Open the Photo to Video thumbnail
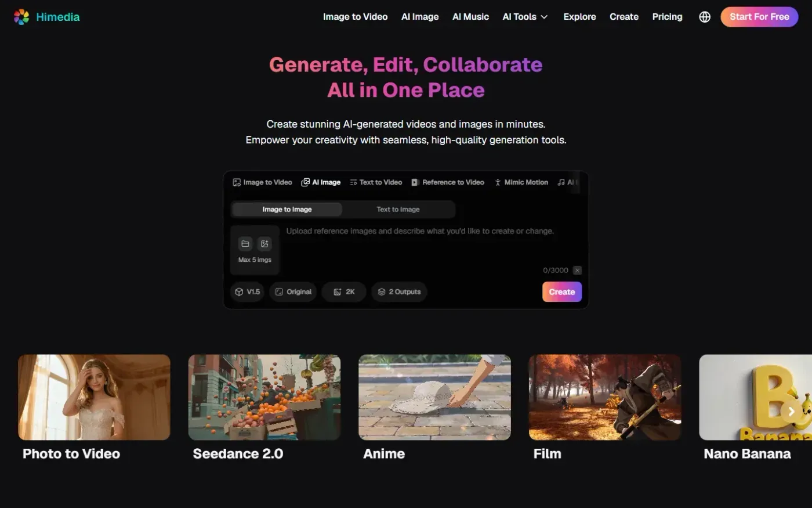This screenshot has width=812, height=508. coord(94,397)
